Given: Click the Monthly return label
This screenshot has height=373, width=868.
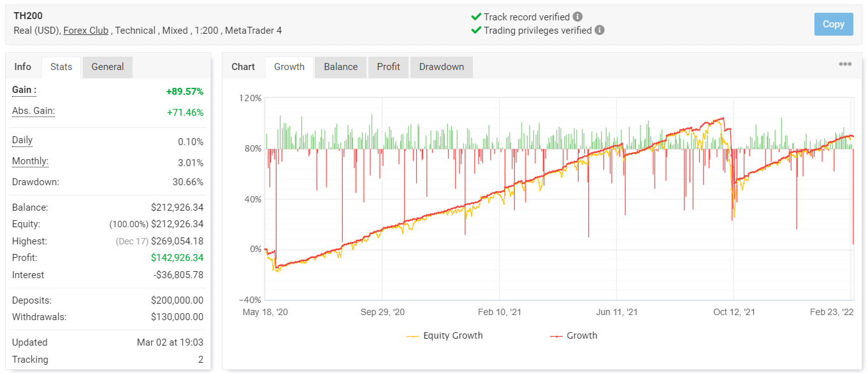Looking at the screenshot, I should coord(30,162).
